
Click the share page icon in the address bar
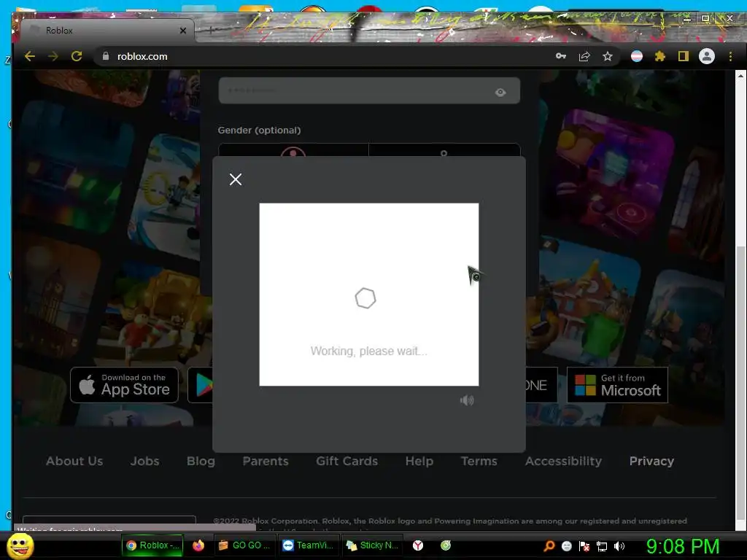tap(584, 57)
